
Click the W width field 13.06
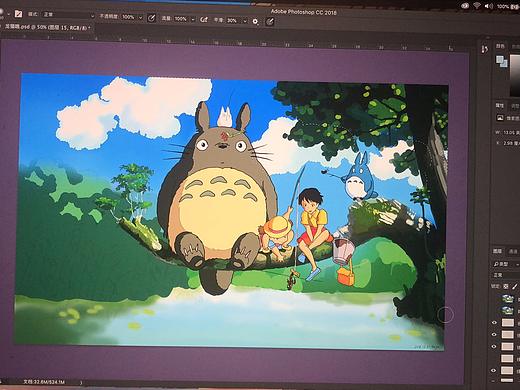tap(511, 133)
